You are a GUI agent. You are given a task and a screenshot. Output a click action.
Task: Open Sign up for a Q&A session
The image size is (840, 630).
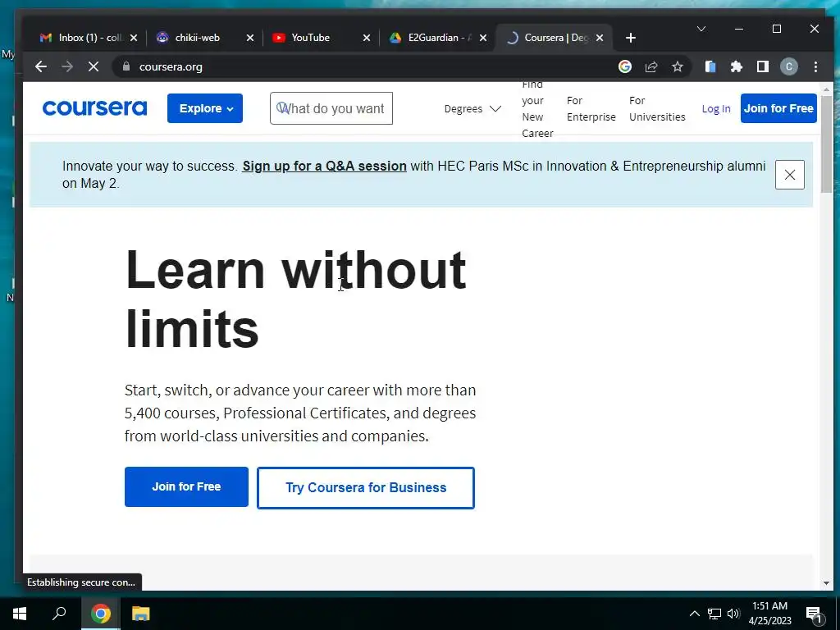[324, 166]
